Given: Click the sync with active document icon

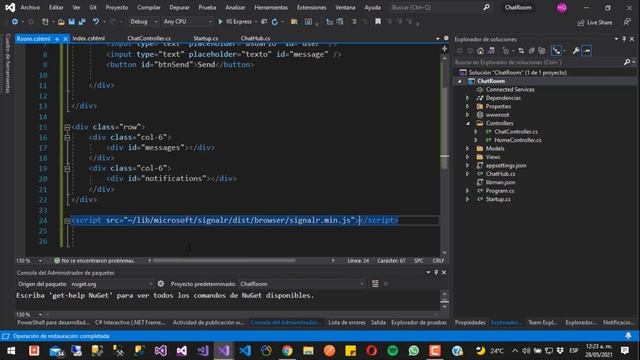Looking at the screenshot, I should 521,51.
